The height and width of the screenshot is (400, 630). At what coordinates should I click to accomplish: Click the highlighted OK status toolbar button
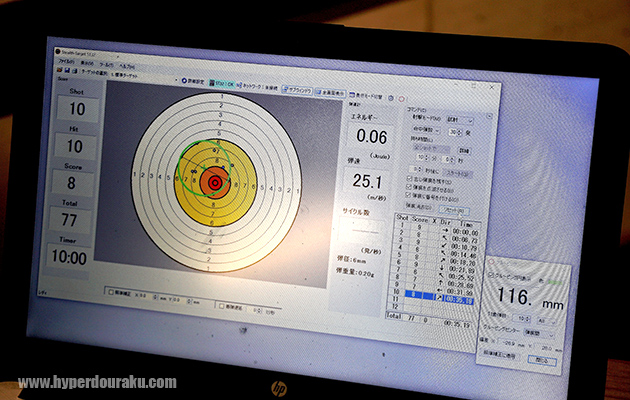click(x=227, y=85)
